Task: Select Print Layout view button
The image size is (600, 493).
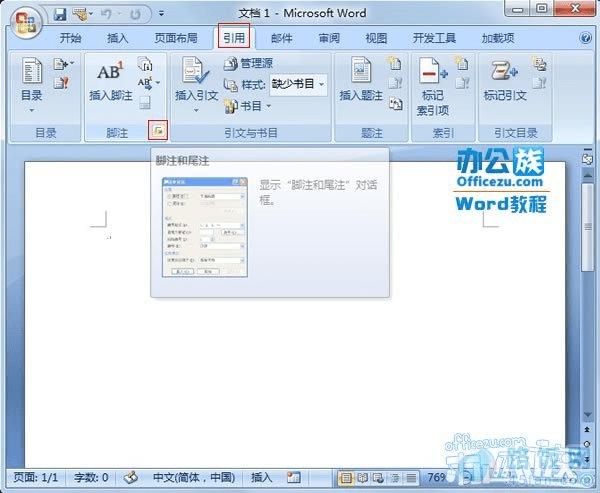Action: pyautogui.click(x=346, y=478)
